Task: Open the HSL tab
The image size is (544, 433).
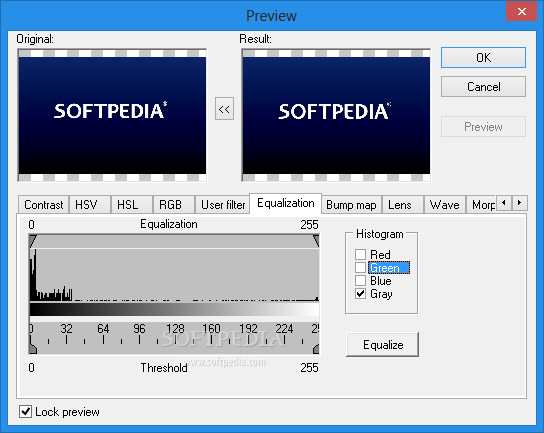Action: [131, 205]
